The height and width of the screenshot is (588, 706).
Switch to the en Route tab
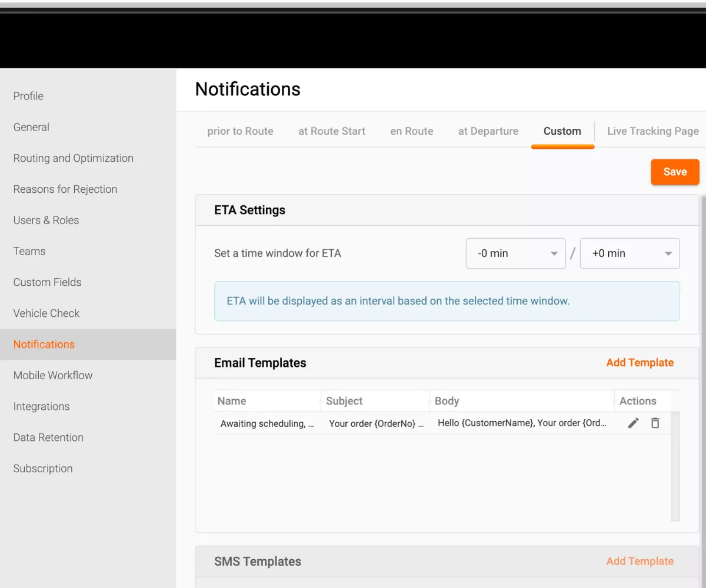pos(412,131)
